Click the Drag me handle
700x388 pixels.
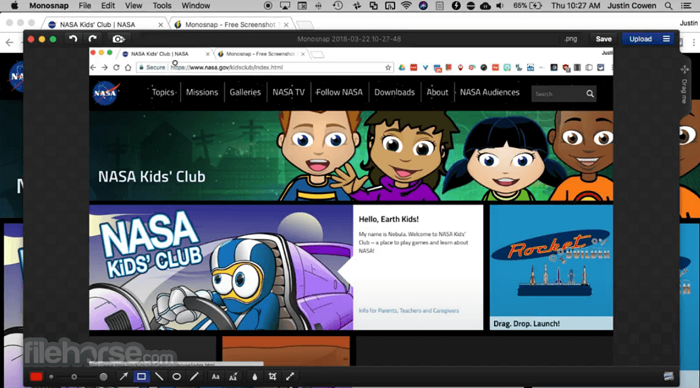point(684,85)
